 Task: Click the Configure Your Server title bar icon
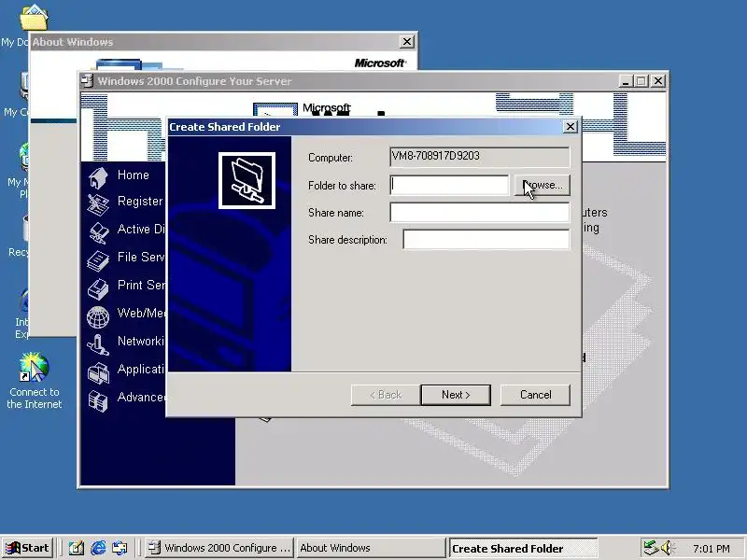pos(87,81)
